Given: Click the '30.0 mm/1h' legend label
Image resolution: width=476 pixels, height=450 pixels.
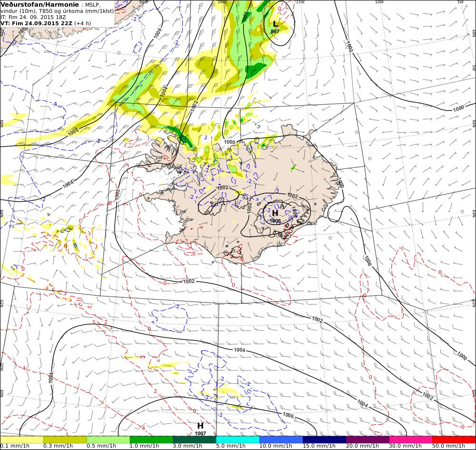Looking at the screenshot, I should click(406, 446).
